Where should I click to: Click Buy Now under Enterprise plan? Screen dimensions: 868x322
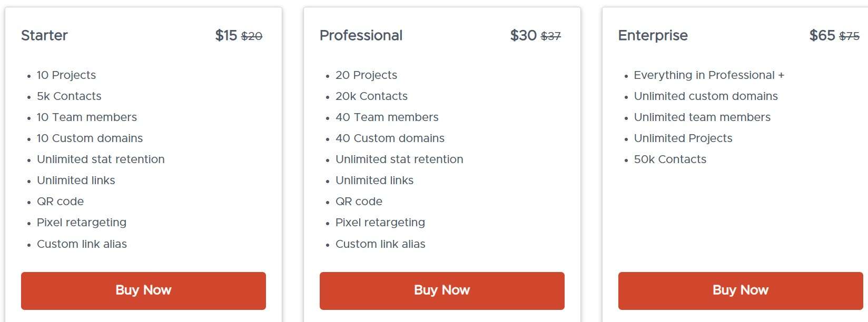[740, 290]
